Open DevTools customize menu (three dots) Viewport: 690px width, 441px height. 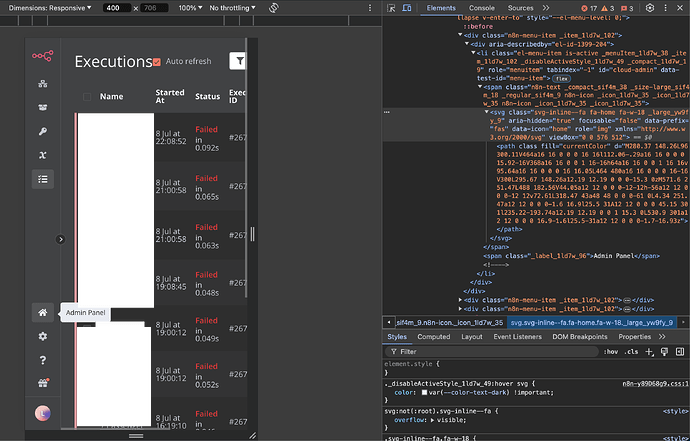pyautogui.click(x=665, y=8)
